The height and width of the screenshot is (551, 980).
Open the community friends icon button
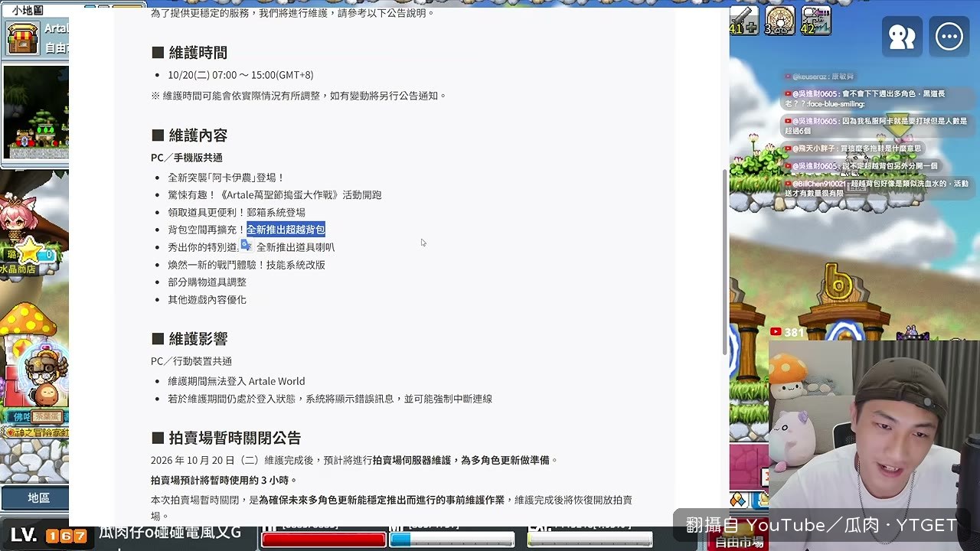[x=902, y=36]
